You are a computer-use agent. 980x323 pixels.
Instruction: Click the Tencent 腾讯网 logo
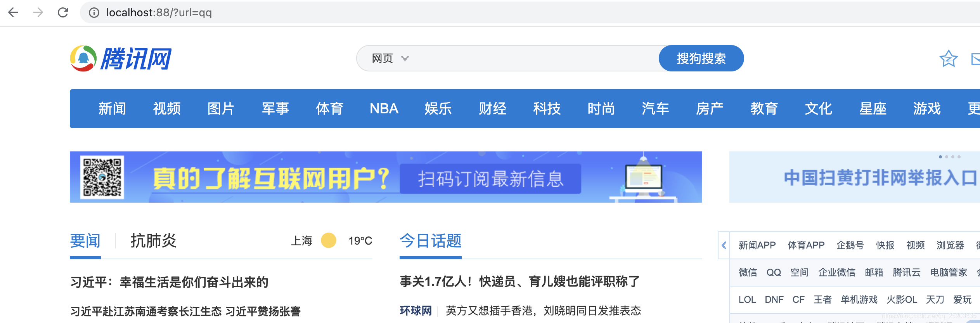[x=121, y=59]
